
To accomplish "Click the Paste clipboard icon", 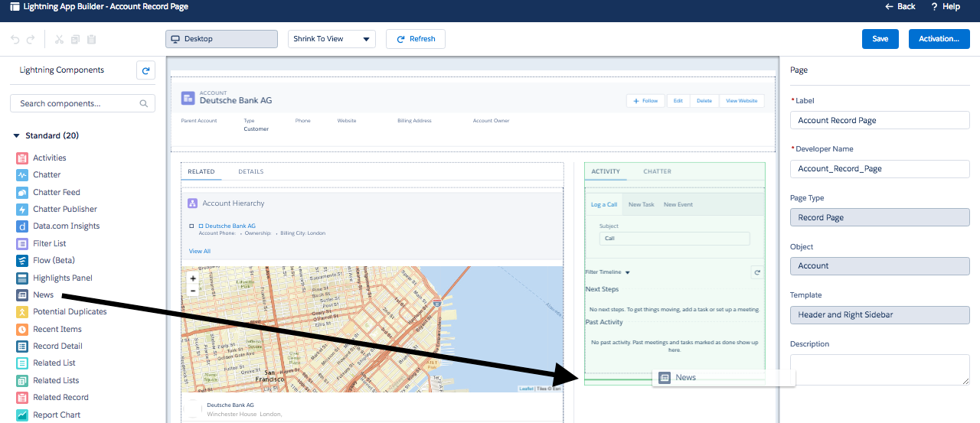I will coord(92,39).
